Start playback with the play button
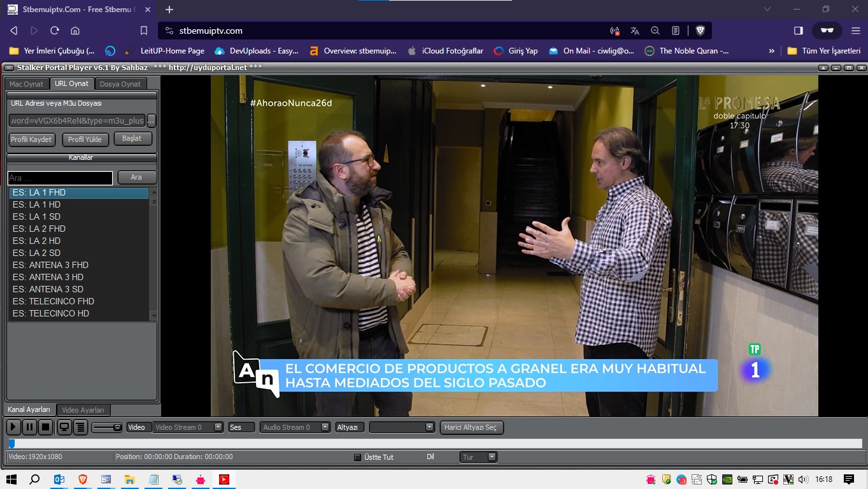 click(x=13, y=427)
